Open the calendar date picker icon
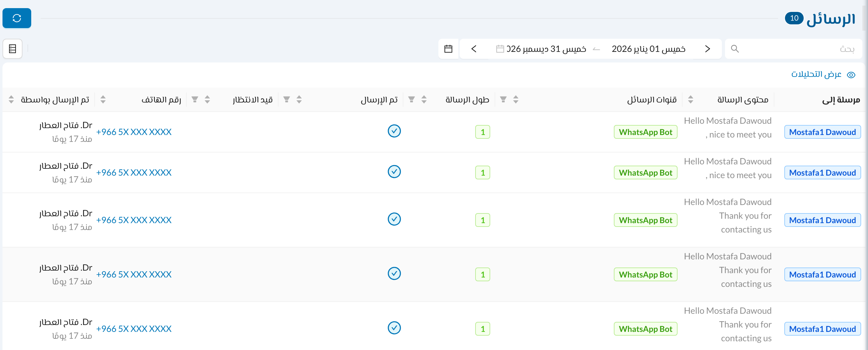This screenshot has height=350, width=868. (x=448, y=49)
